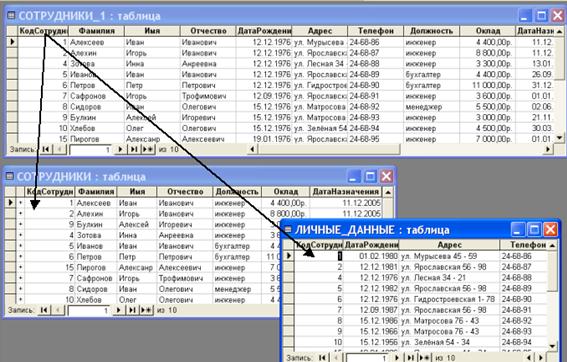Add new record in СОТРУДНИКИ window
567x362 pixels.
(x=146, y=310)
